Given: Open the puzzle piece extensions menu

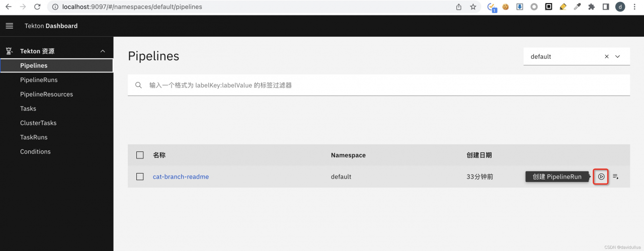Looking at the screenshot, I should [592, 7].
